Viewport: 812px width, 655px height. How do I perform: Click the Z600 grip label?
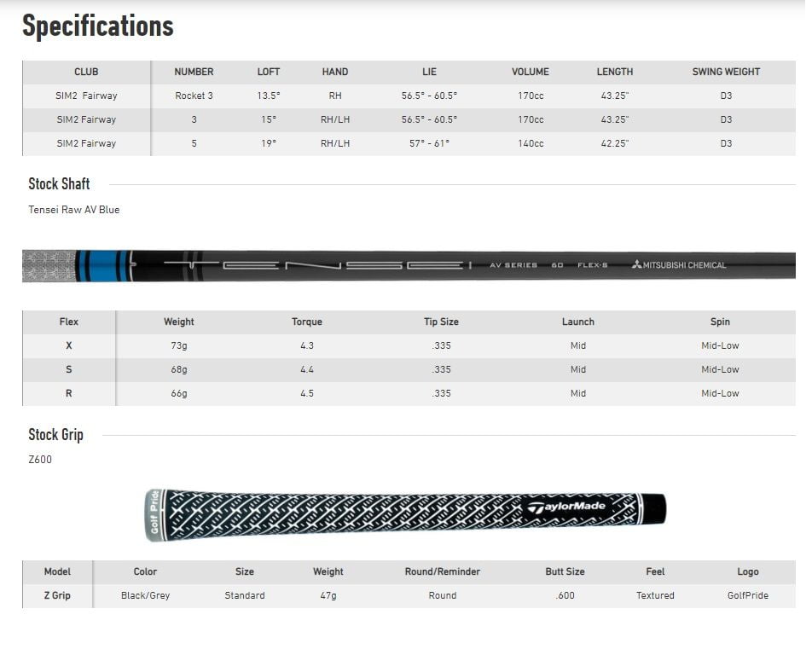point(40,460)
